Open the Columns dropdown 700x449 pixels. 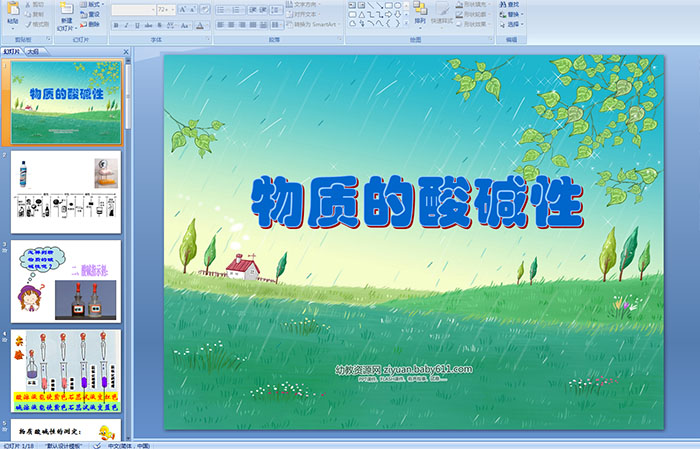point(277,25)
